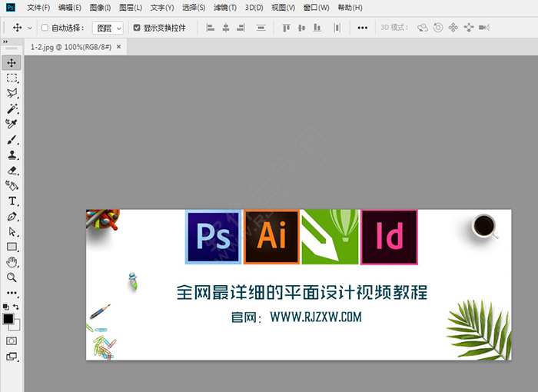Image resolution: width=538 pixels, height=392 pixels.
Task: Select the Rectangular Marquee tool
Action: coord(12,78)
